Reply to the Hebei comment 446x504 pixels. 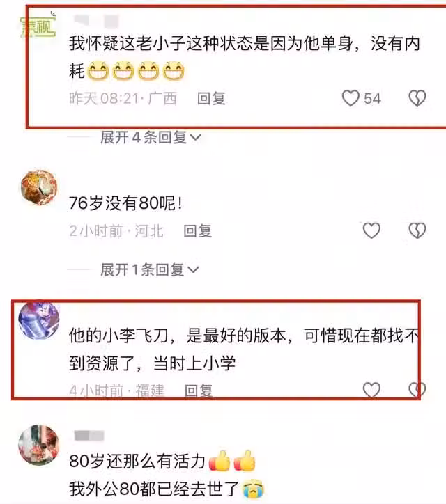point(198,231)
